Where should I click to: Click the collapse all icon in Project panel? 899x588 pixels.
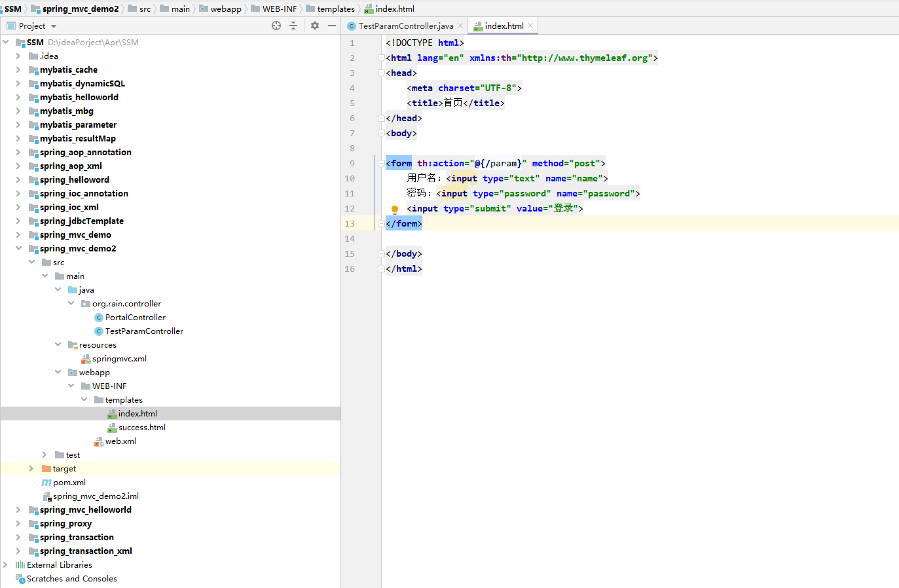pyautogui.click(x=293, y=26)
